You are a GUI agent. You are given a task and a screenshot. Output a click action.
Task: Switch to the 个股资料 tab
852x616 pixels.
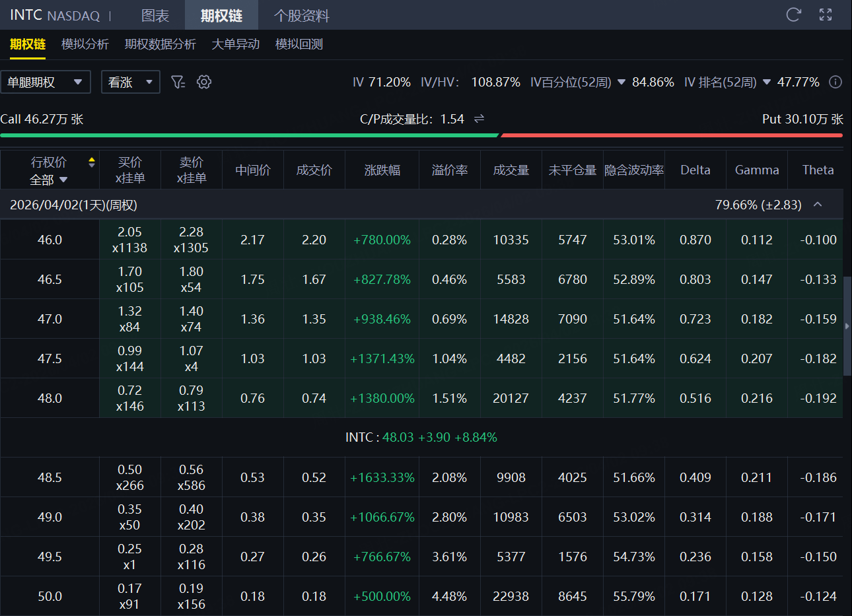tap(301, 15)
